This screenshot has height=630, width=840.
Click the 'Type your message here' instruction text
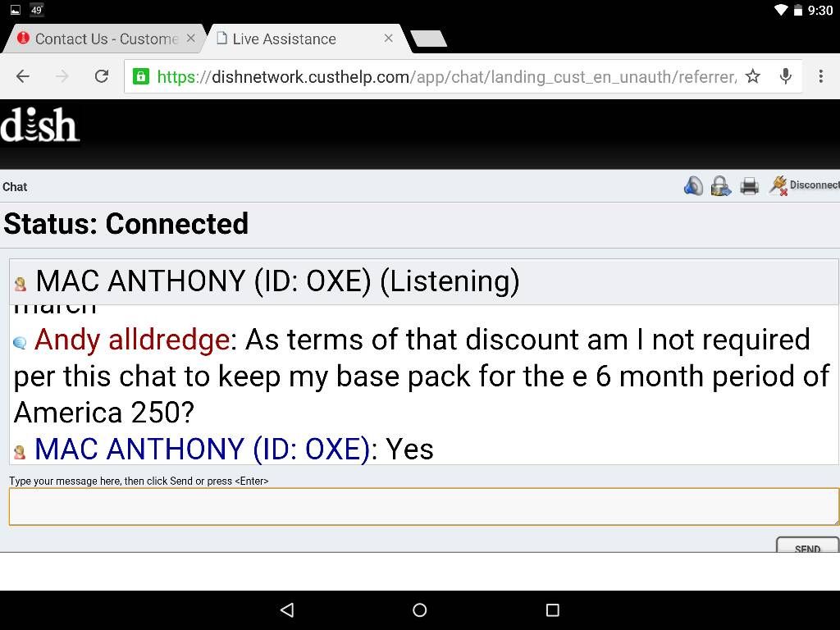click(139, 481)
